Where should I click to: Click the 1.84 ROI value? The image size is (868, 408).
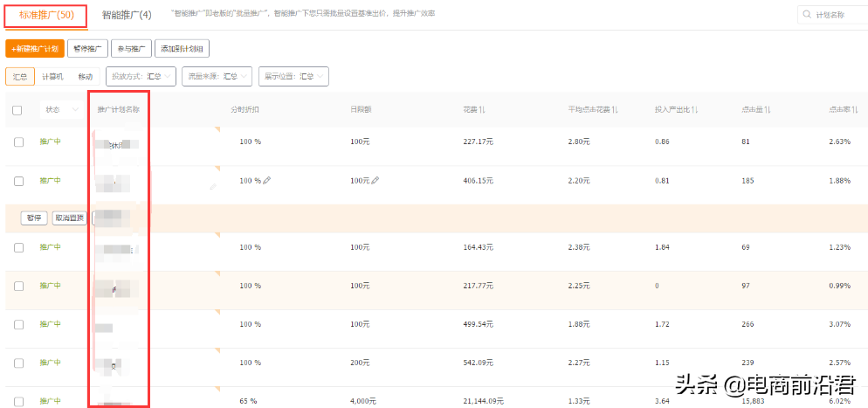(662, 247)
